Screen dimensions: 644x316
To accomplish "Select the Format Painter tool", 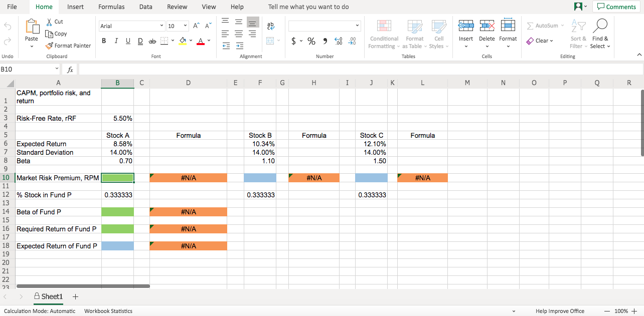I will click(68, 46).
